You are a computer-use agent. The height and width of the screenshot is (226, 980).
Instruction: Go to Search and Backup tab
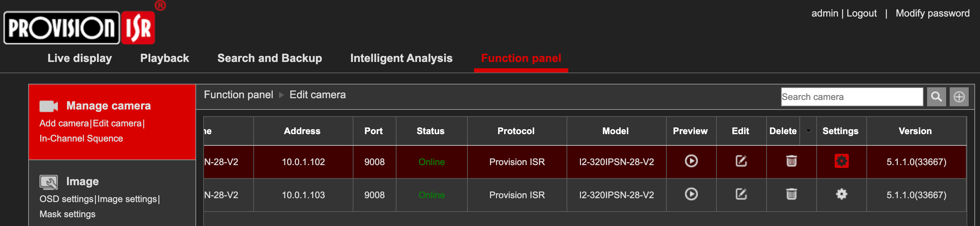(270, 58)
